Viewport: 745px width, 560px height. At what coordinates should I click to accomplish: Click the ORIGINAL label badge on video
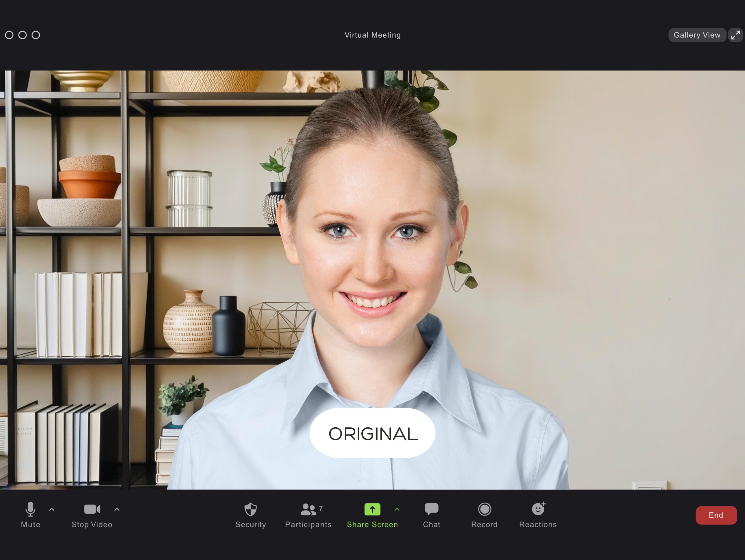click(372, 433)
